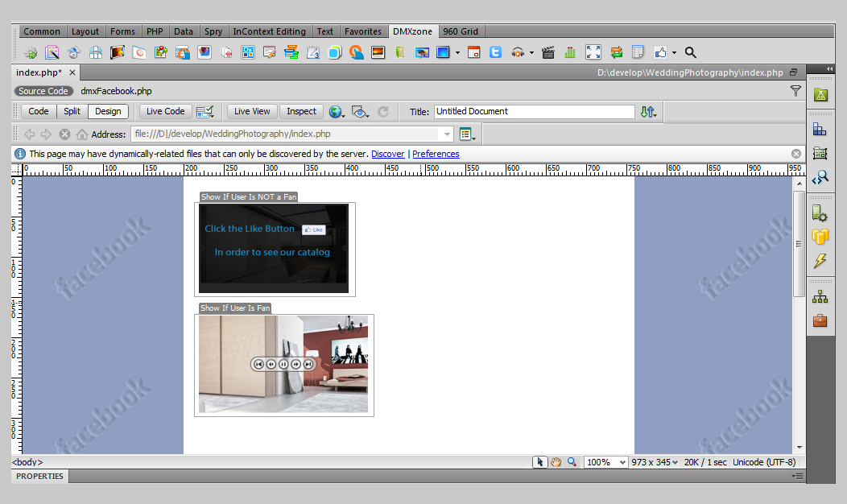847x504 pixels.
Task: Expand the blue square tool dropdown arrow
Action: click(457, 53)
